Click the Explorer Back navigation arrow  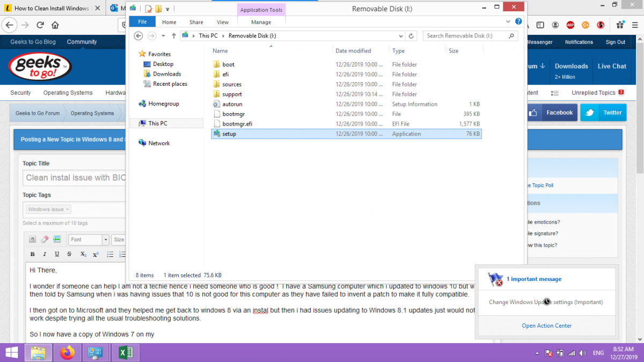coord(138,36)
